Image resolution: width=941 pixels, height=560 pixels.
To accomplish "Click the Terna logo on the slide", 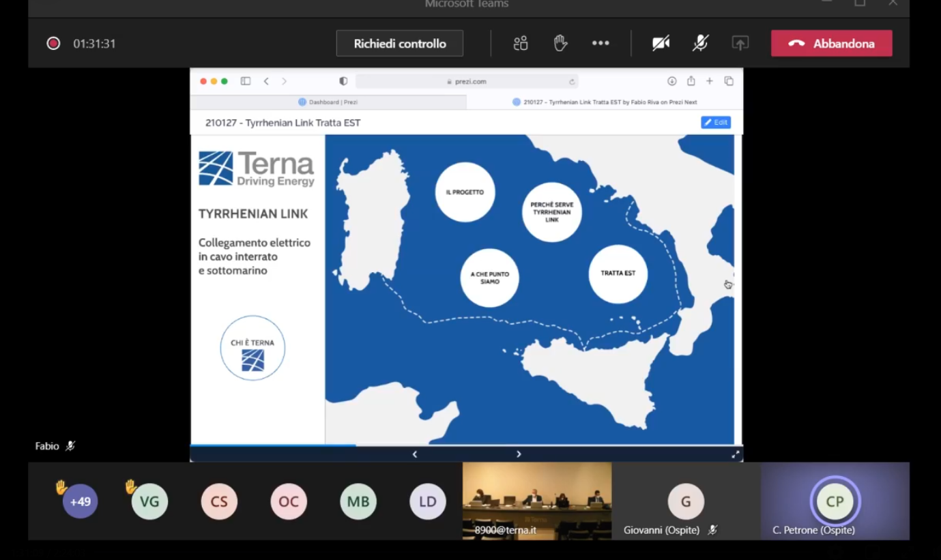I will (257, 168).
